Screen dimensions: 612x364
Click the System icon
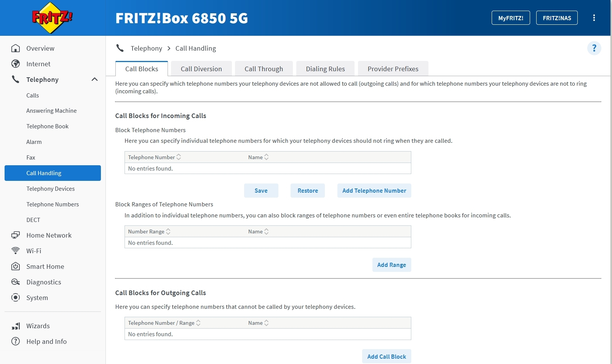coord(16,298)
